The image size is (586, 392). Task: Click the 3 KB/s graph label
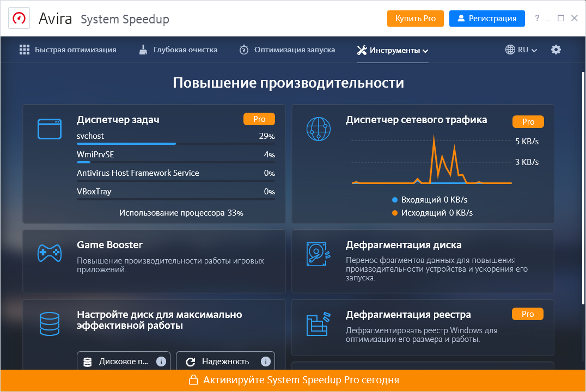click(x=527, y=162)
